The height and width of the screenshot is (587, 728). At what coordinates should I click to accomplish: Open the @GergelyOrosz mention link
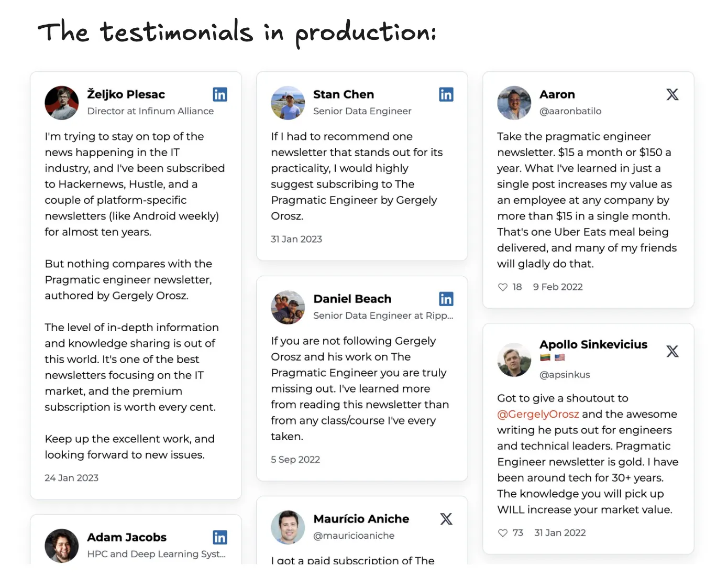(538, 414)
